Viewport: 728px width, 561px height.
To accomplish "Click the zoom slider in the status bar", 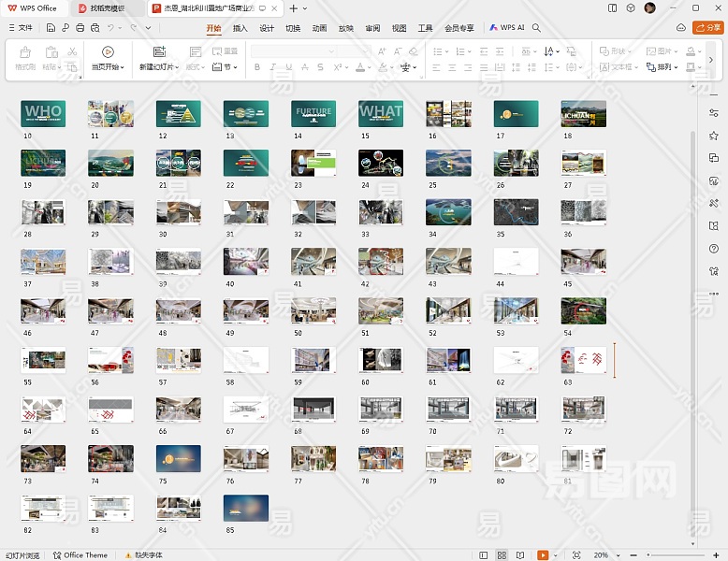I will point(674,555).
